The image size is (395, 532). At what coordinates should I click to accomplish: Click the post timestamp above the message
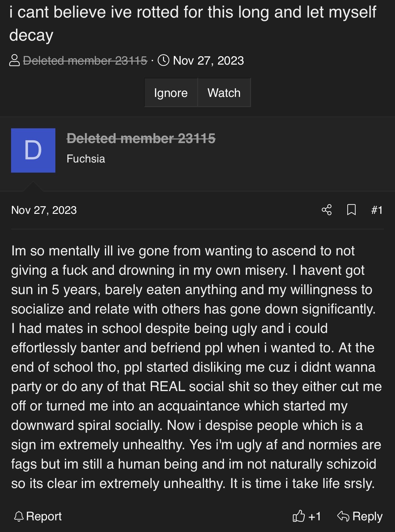click(44, 210)
